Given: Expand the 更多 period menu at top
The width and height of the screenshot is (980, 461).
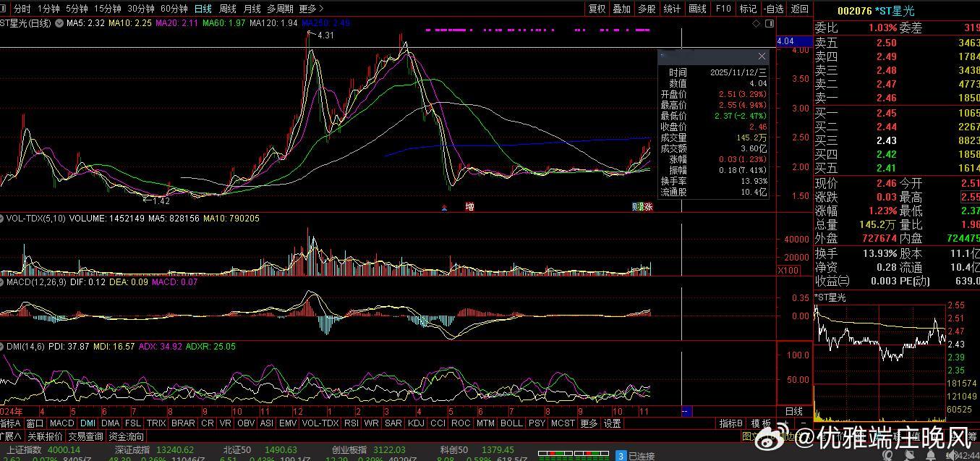Looking at the screenshot, I should click(x=310, y=9).
